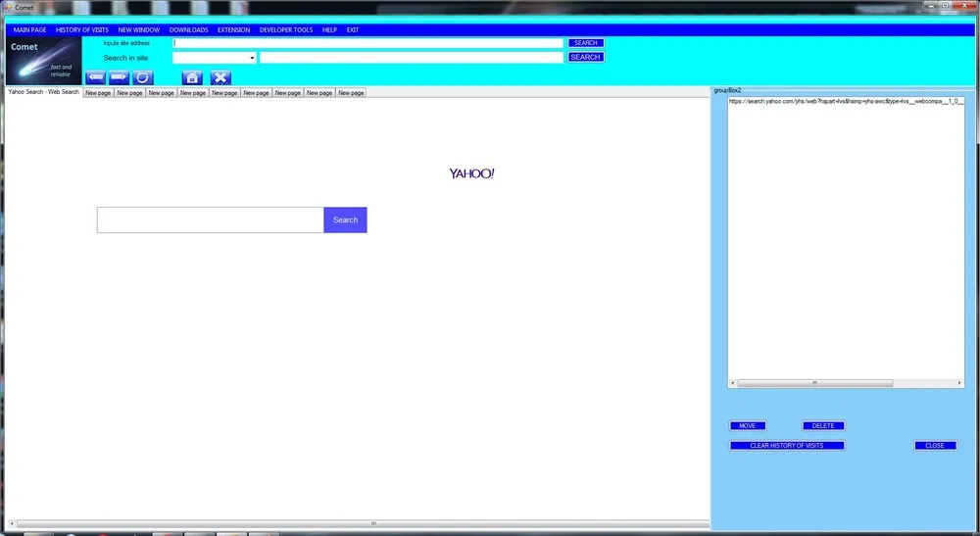Click the Input site address field
The height and width of the screenshot is (536, 980).
click(367, 43)
